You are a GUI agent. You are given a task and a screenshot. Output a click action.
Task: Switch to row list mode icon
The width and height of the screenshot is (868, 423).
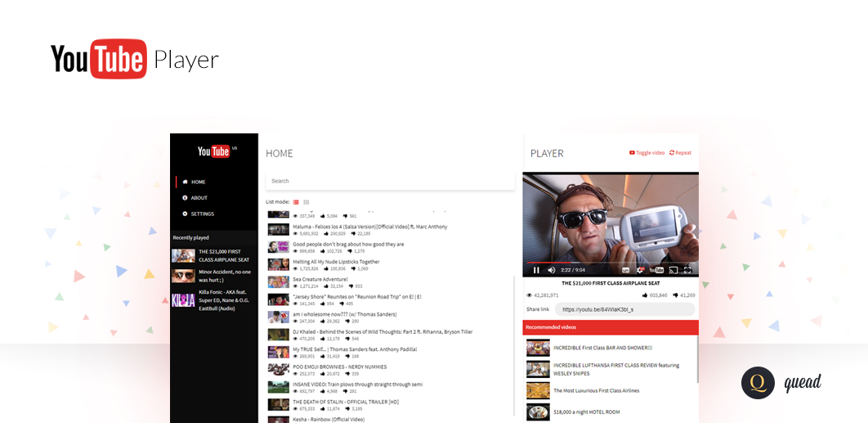coord(296,202)
